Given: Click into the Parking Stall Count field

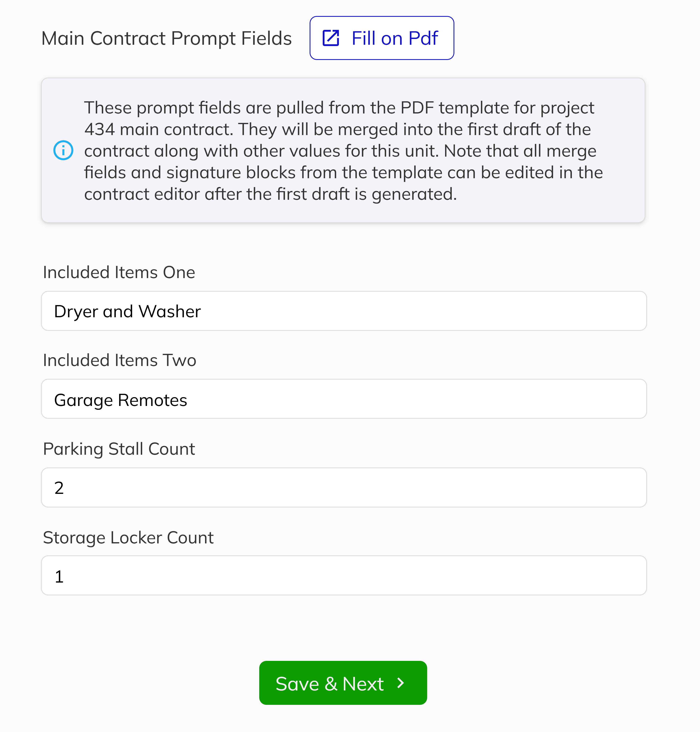Looking at the screenshot, I should click(x=343, y=487).
